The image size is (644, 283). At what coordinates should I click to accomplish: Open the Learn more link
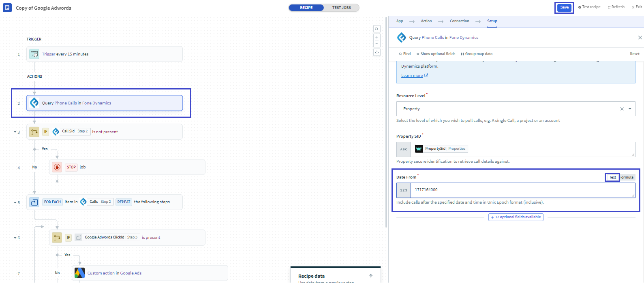(x=412, y=76)
